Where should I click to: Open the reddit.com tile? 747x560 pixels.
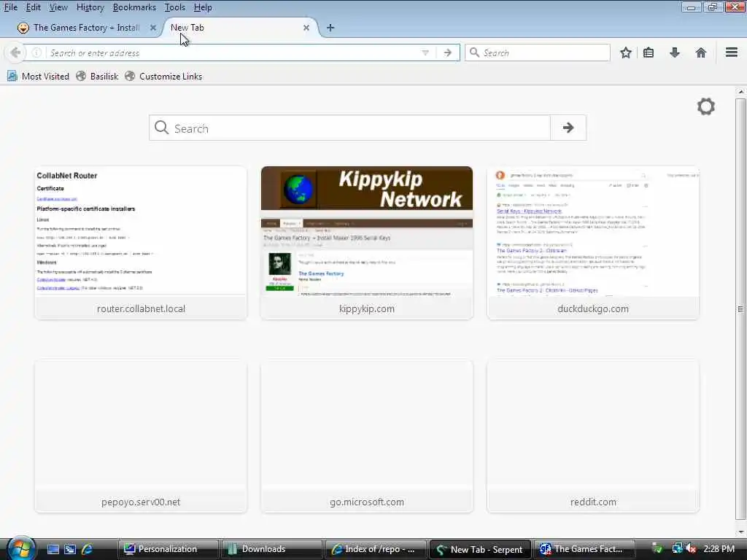593,436
